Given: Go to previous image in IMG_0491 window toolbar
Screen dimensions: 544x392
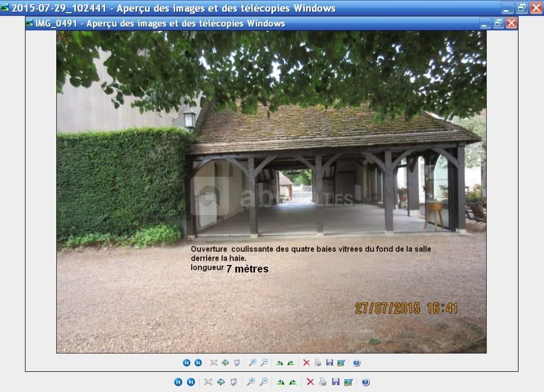Looking at the screenshot, I should click(x=186, y=363).
